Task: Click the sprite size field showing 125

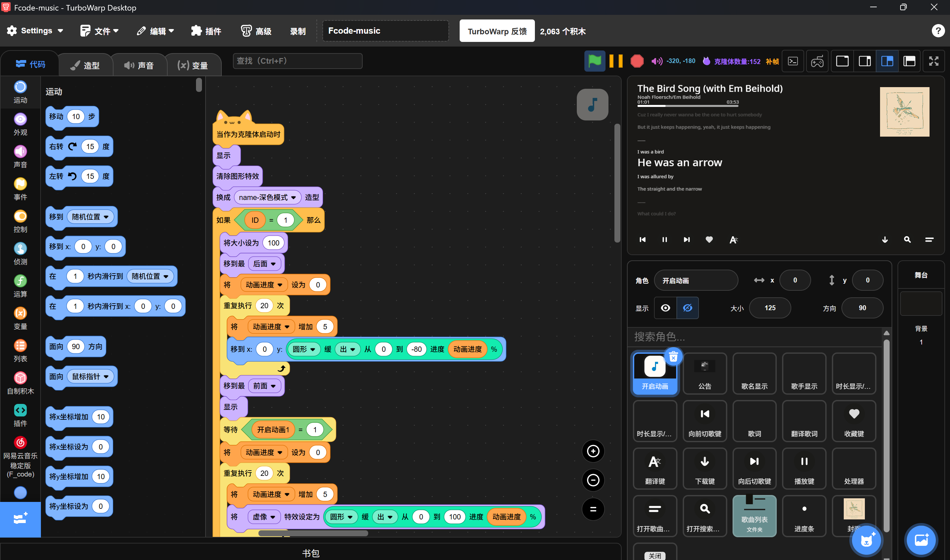Action: click(770, 308)
